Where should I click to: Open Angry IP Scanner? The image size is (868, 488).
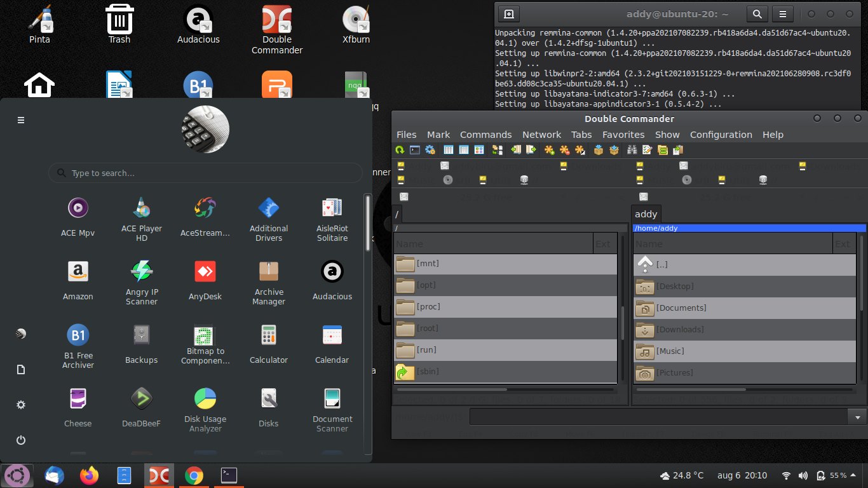click(142, 282)
